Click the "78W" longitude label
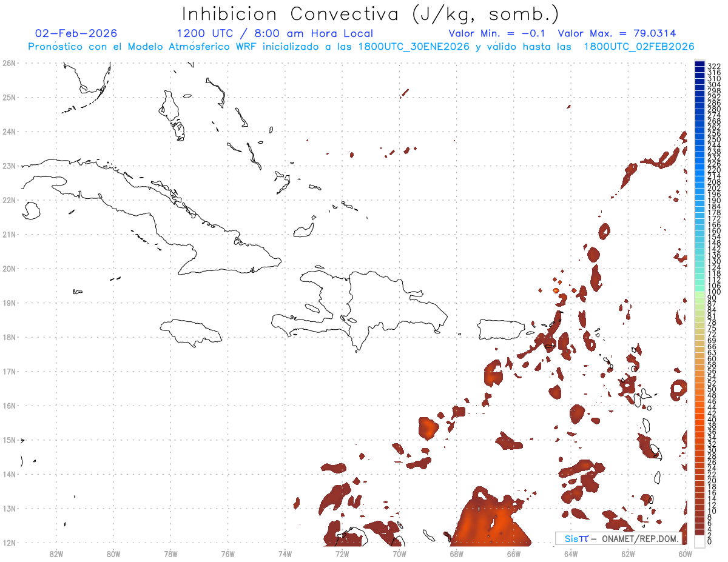This screenshot has width=728, height=562. pos(170,553)
